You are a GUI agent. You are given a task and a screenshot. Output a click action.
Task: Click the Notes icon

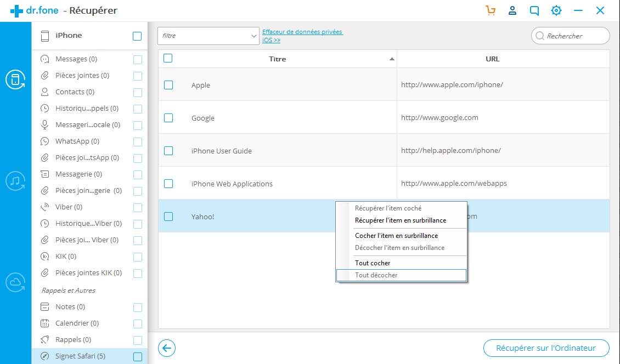coord(44,306)
